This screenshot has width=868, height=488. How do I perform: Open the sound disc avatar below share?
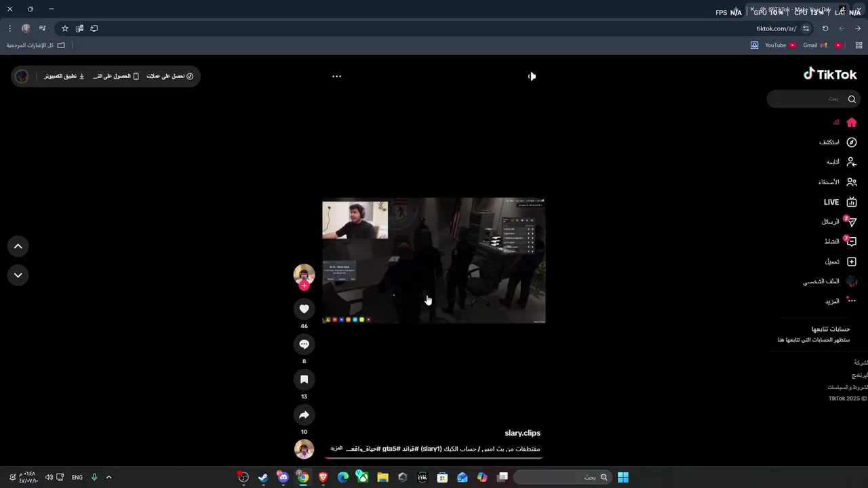[304, 449]
